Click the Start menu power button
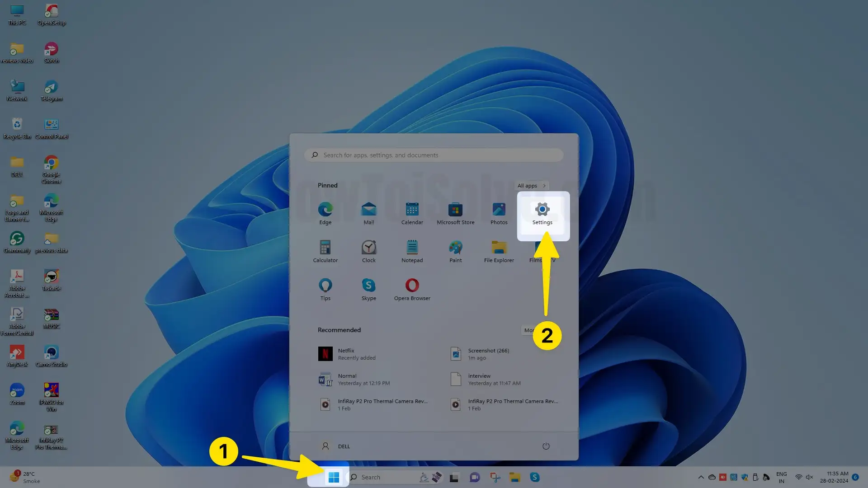The width and height of the screenshot is (868, 488). click(546, 446)
